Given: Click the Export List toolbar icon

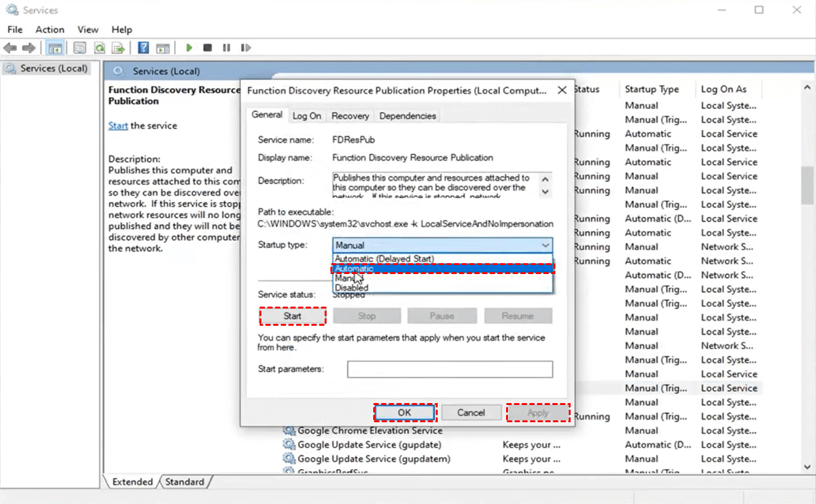Looking at the screenshot, I should pos(118,48).
